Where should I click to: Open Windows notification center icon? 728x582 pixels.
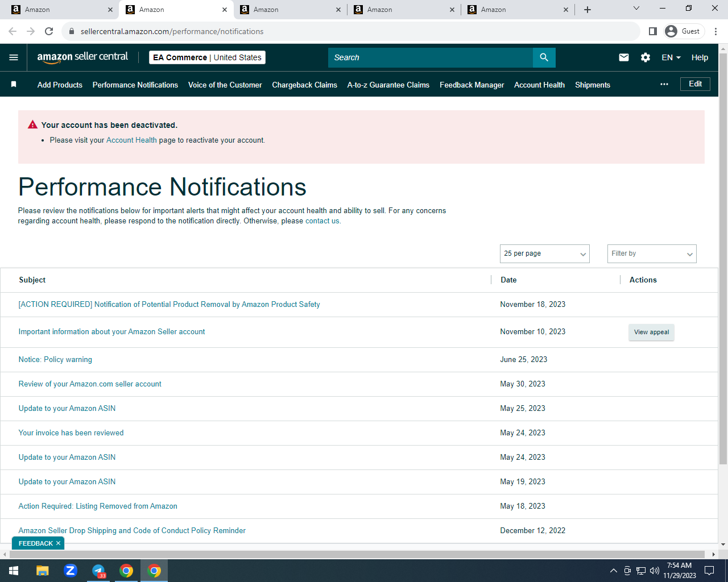pos(709,571)
